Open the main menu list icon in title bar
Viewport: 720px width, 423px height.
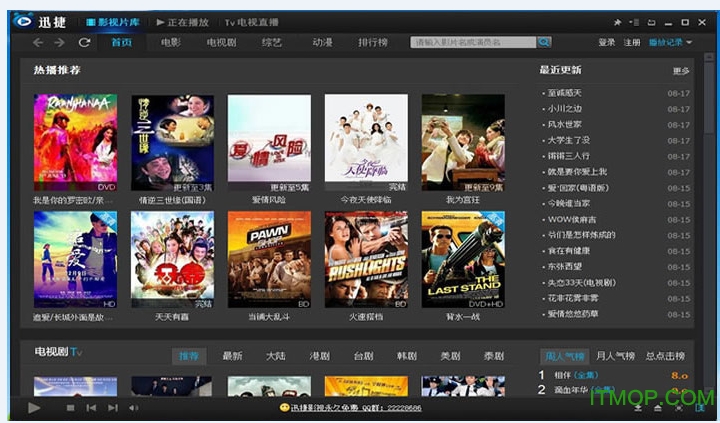(635, 22)
